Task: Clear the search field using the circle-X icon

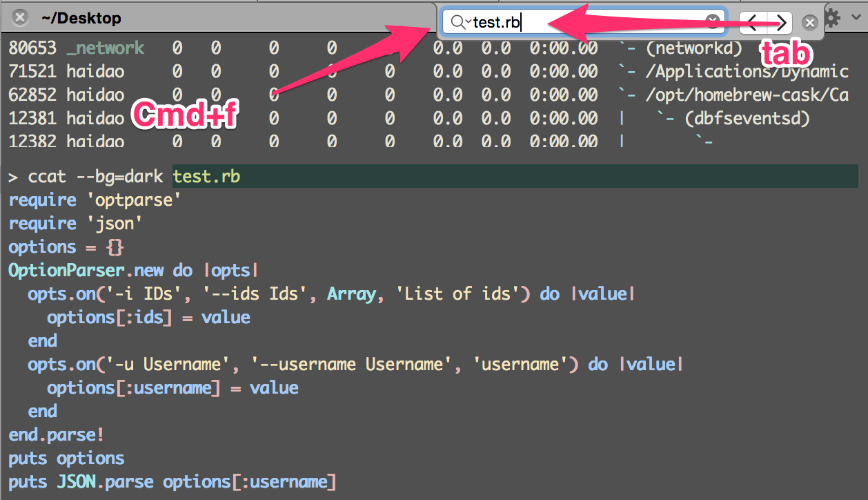Action: (713, 21)
